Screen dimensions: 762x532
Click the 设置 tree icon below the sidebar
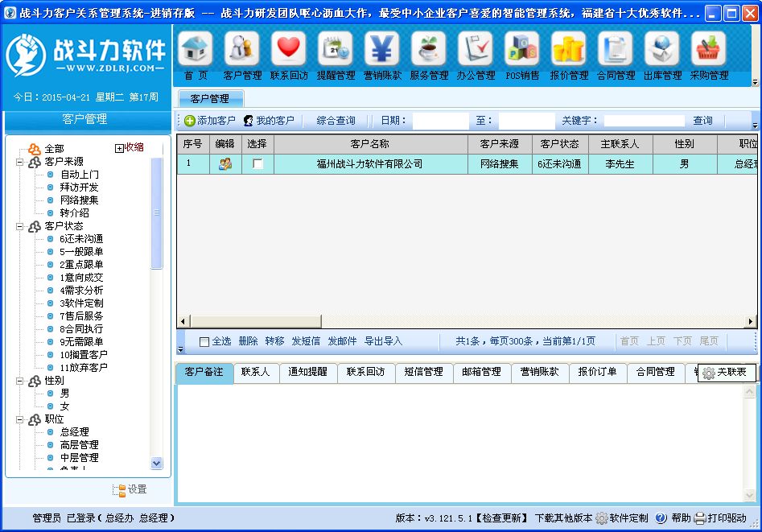(x=119, y=489)
